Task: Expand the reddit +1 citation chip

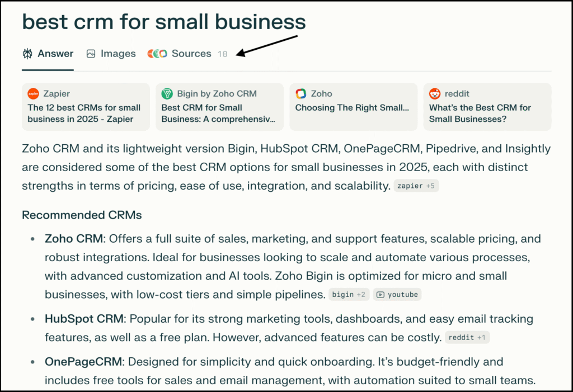Action: 467,337
